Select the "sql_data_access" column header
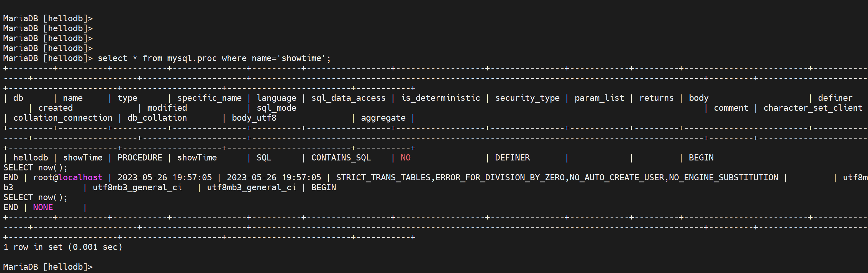Image resolution: width=868 pixels, height=273 pixels. [348, 98]
